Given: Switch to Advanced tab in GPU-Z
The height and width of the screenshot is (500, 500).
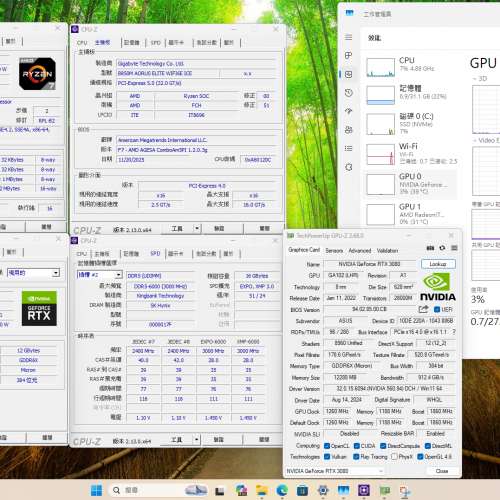Looking at the screenshot, I should (x=360, y=251).
